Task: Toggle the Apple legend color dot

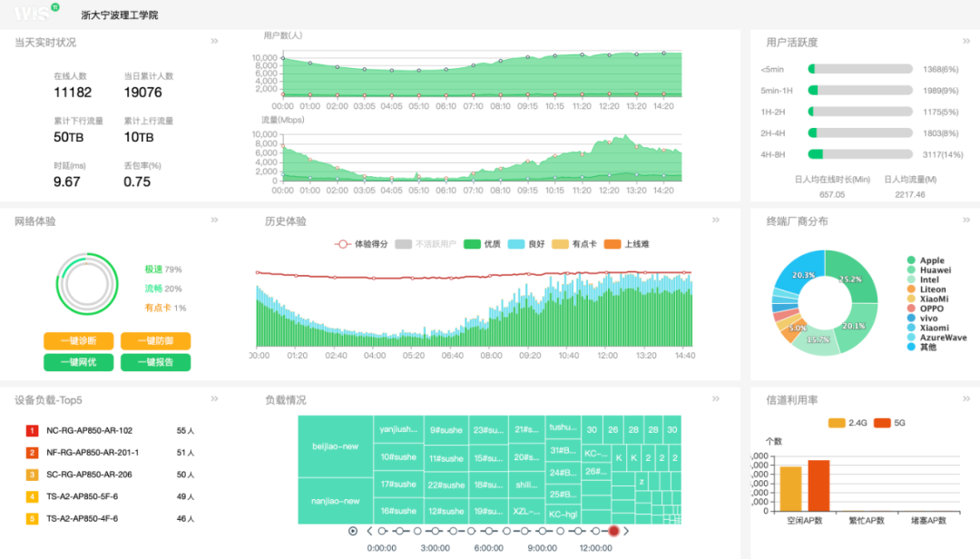Action: coord(910,260)
